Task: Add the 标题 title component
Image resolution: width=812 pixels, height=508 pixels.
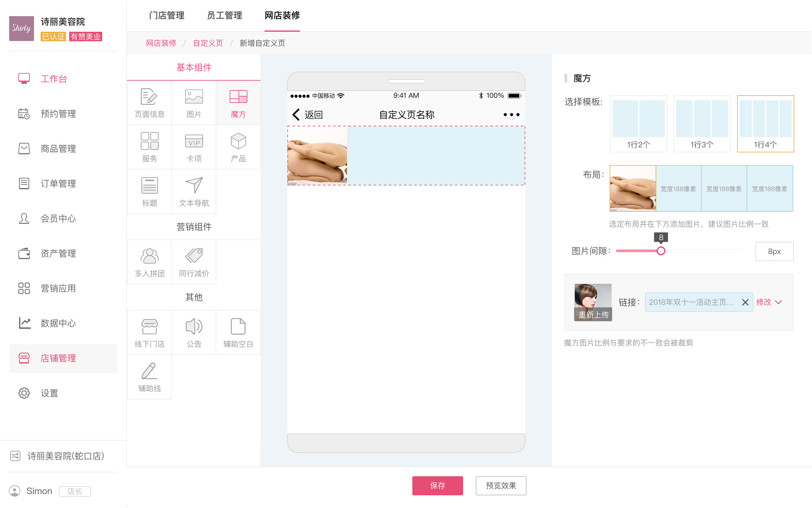Action: tap(149, 191)
